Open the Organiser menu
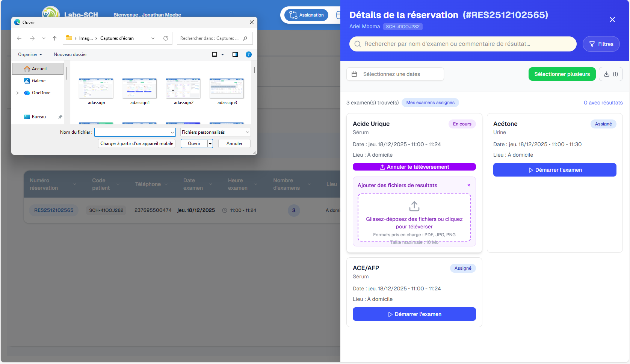This screenshot has height=364, width=630. coord(30,54)
